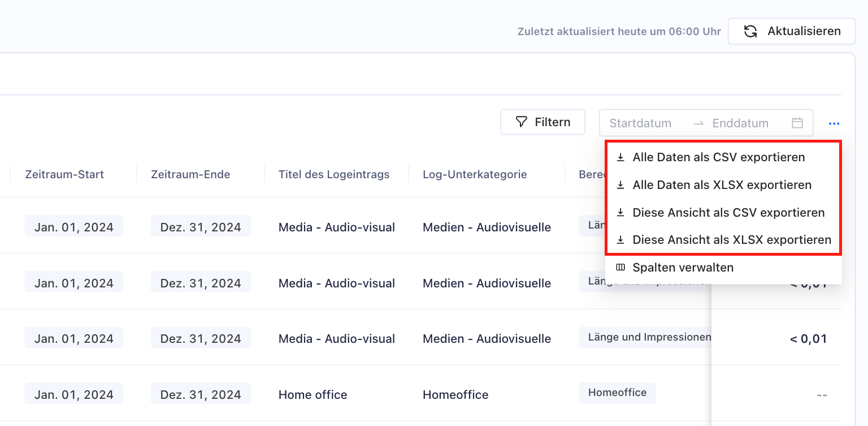
Task: Focus the Enddatum input field
Action: tap(740, 123)
